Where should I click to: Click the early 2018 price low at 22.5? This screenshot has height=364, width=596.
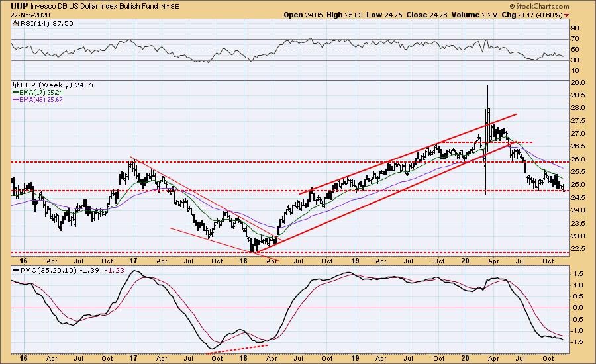252,249
